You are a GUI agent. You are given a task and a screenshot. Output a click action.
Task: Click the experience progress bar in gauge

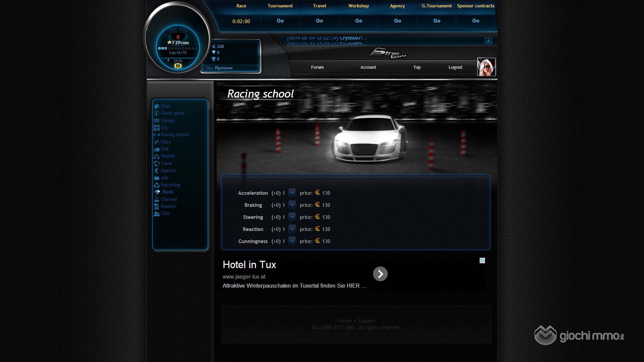(x=177, y=48)
